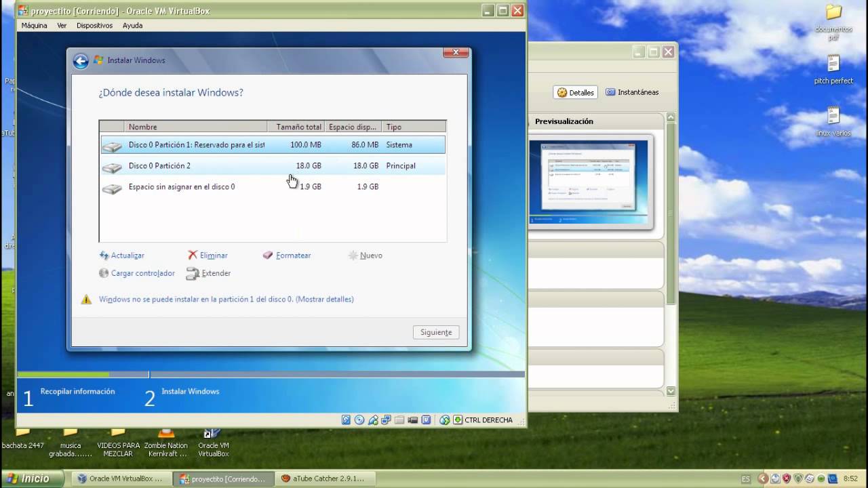This screenshot has width=868, height=488.
Task: Click the mouse integration icon in status bar
Action: 445,420
